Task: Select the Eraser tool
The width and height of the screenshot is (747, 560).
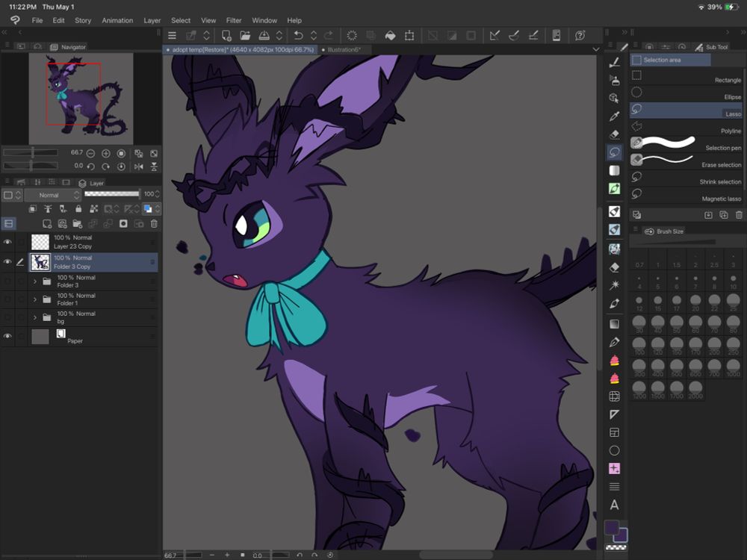Action: [x=615, y=134]
